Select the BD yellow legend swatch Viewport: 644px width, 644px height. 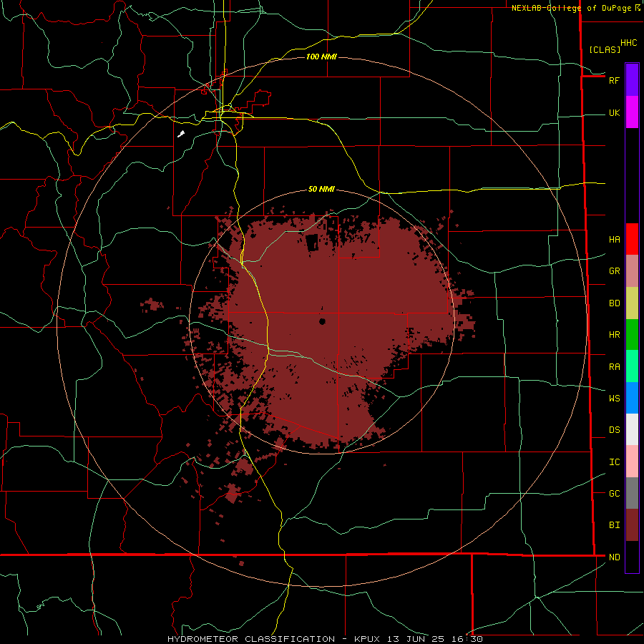(x=632, y=303)
